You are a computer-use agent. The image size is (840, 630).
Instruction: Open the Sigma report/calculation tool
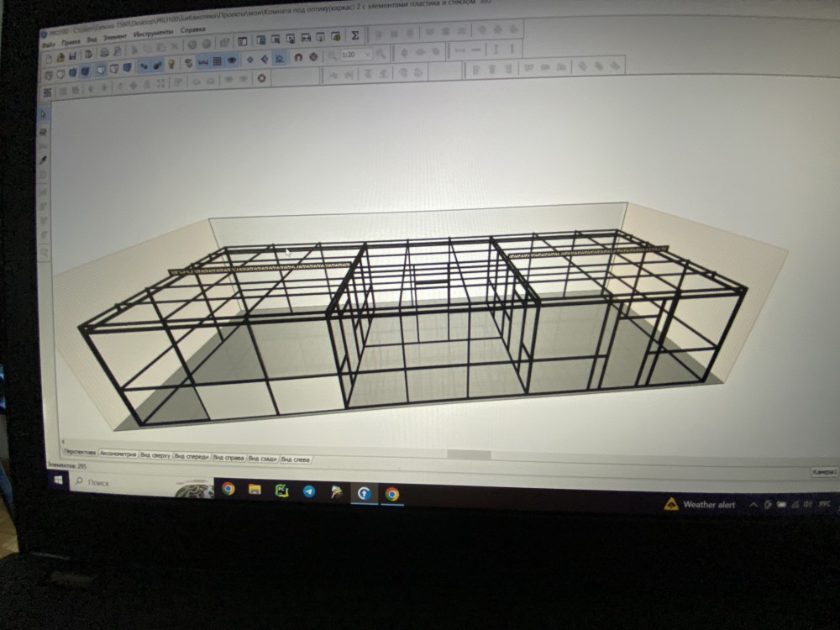[354, 36]
